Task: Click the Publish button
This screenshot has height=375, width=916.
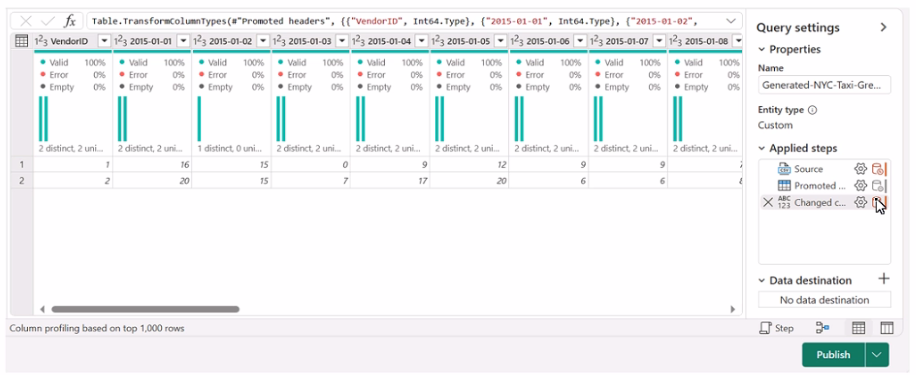Action: pyautogui.click(x=833, y=355)
